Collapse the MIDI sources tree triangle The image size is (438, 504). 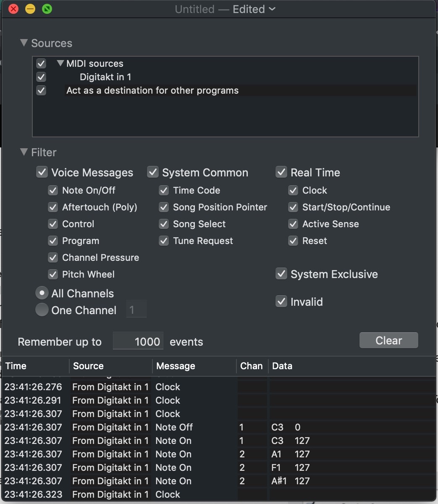click(x=60, y=63)
